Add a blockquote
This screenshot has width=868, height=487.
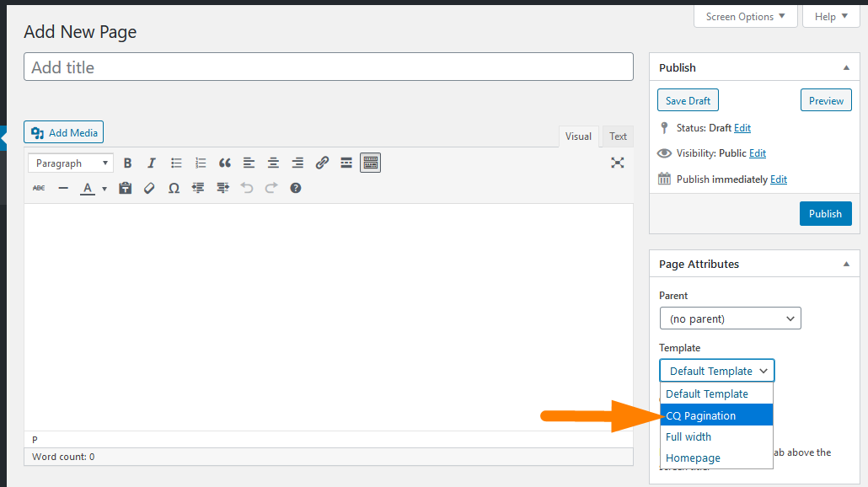225,163
